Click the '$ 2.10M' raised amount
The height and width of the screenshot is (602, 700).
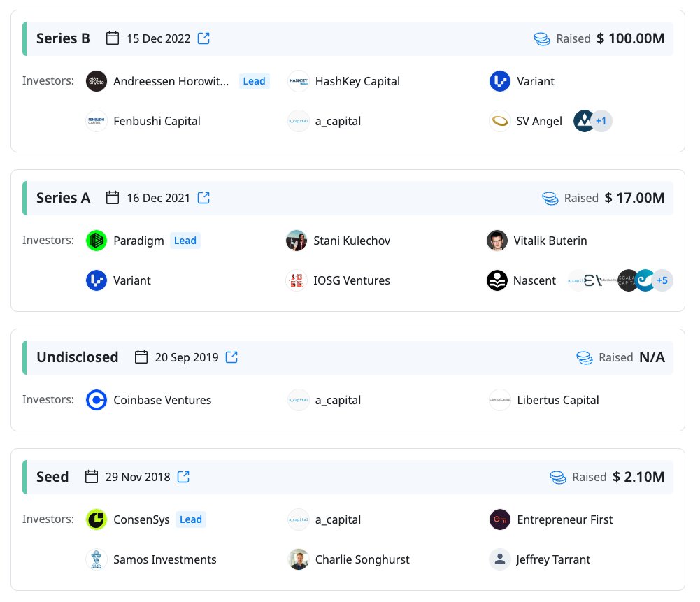coord(638,477)
